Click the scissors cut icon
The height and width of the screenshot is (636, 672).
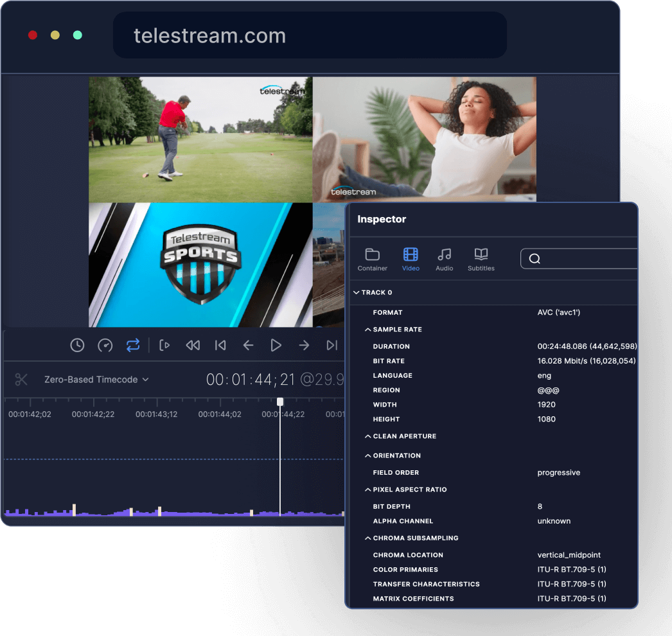tap(21, 380)
